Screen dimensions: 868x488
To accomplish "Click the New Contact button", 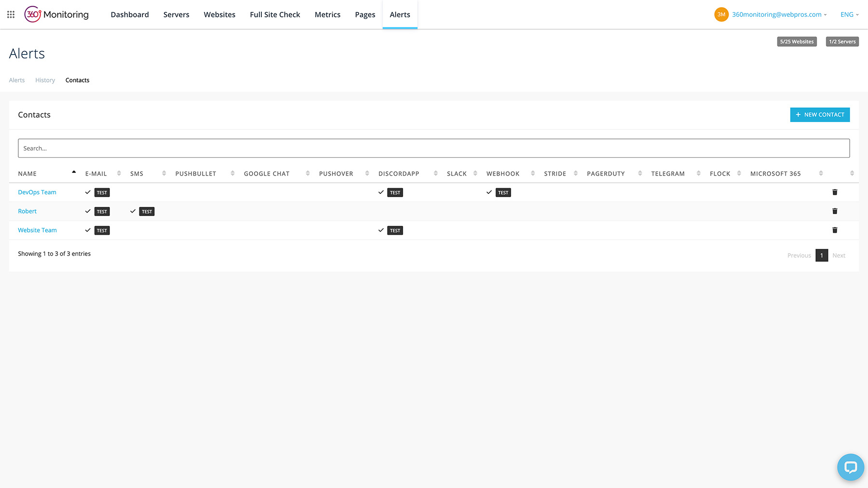I will [x=820, y=115].
